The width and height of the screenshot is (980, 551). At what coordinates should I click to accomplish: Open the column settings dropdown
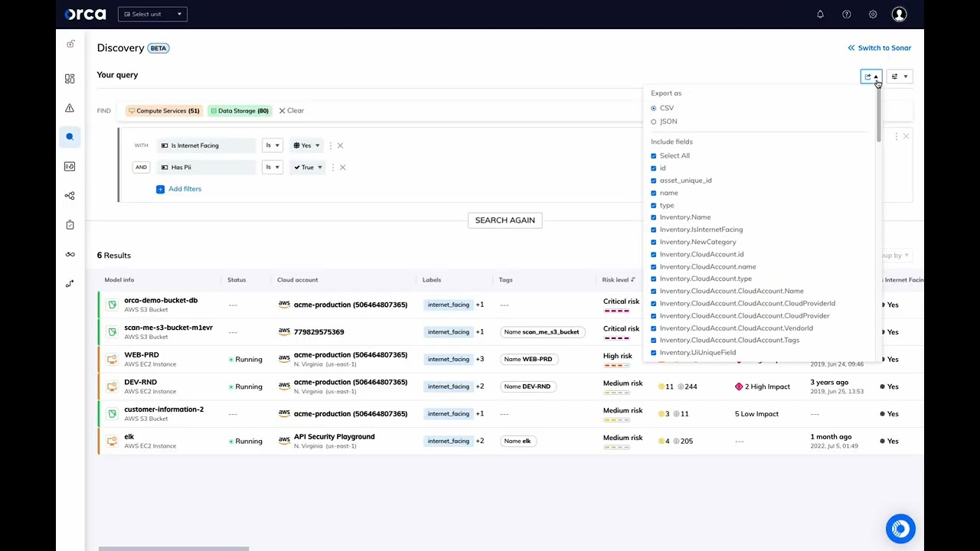(899, 77)
